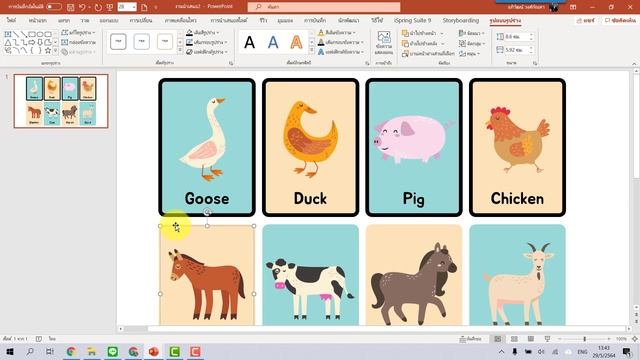The image size is (640, 360).
Task: Click the Share button
Action: click(x=586, y=20)
